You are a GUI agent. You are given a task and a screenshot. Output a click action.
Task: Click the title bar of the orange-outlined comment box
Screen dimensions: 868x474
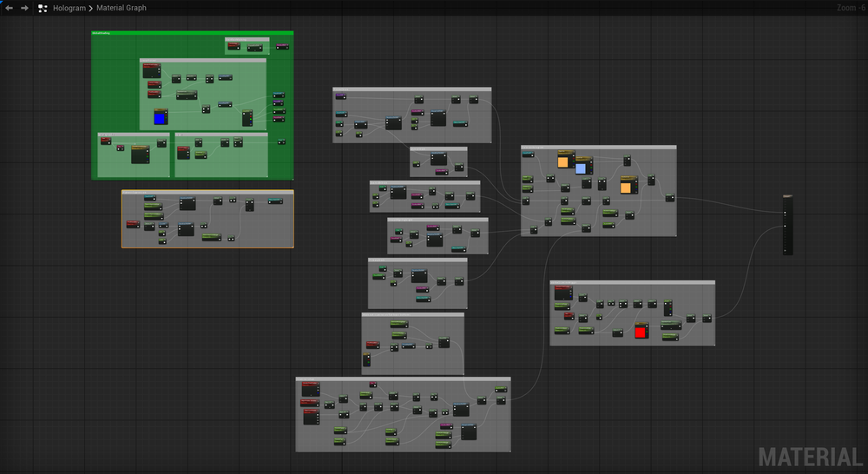[207, 193]
